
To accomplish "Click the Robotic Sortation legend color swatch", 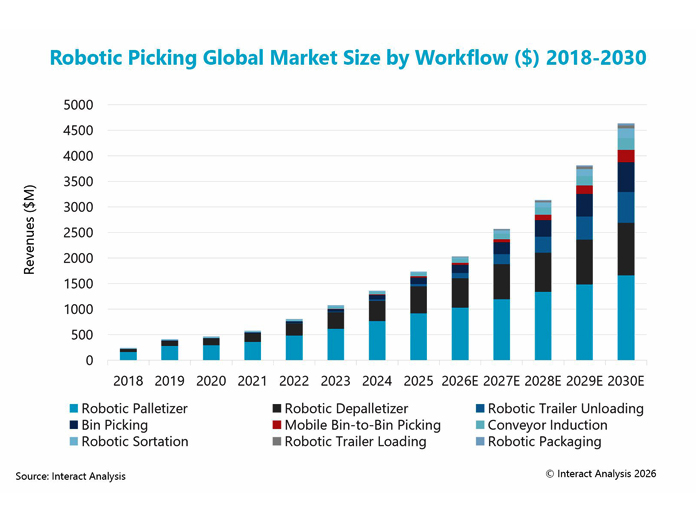I will (x=74, y=441).
